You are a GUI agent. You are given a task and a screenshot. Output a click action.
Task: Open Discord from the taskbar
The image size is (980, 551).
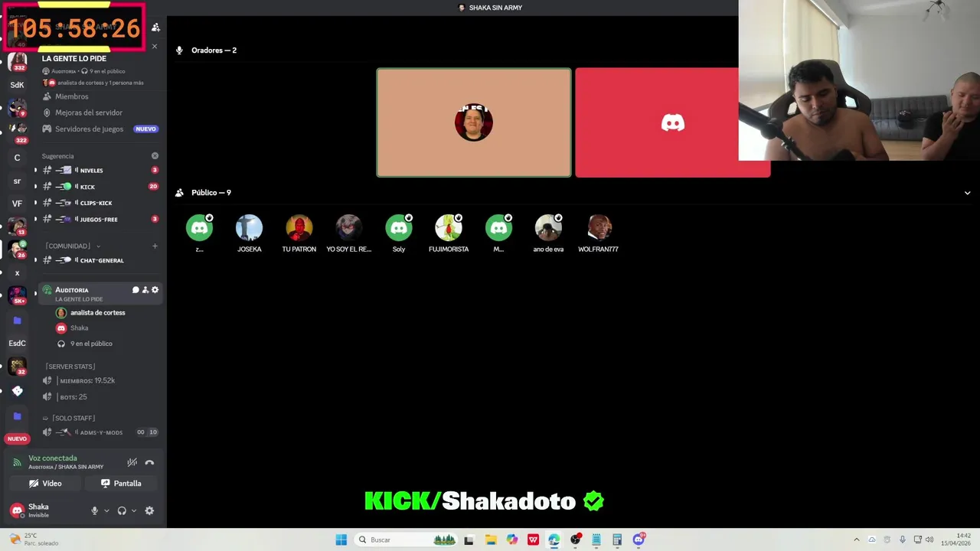[x=639, y=540]
